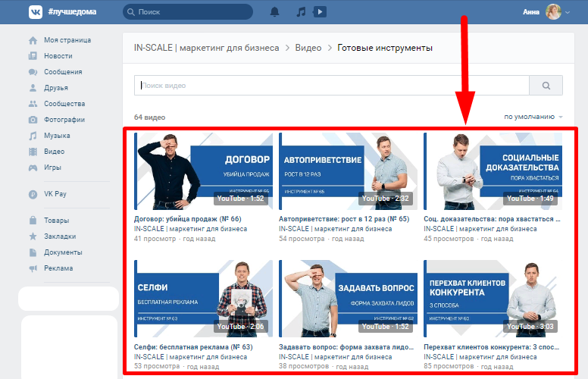Open notifications bell icon
Screen dimensions: 588x379
point(275,12)
